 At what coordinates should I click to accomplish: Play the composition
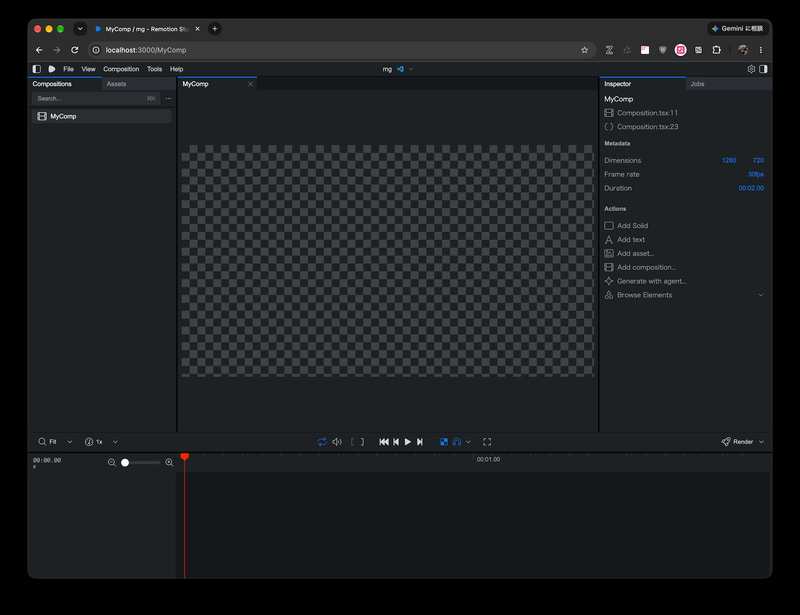408,442
